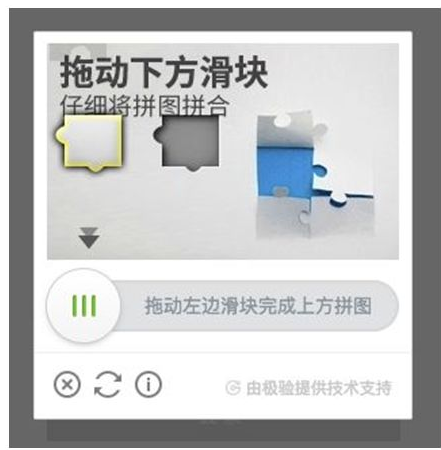Screen dimensions: 441x450
Task: Click the slider track text 拖动左边滑块完成上方拼图
Action: 258,306
